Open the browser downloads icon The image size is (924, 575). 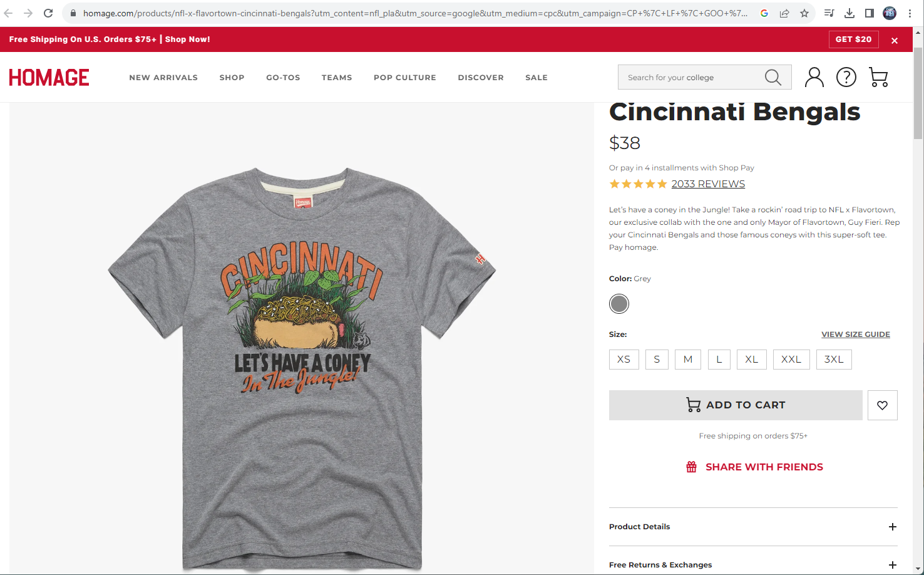[850, 13]
